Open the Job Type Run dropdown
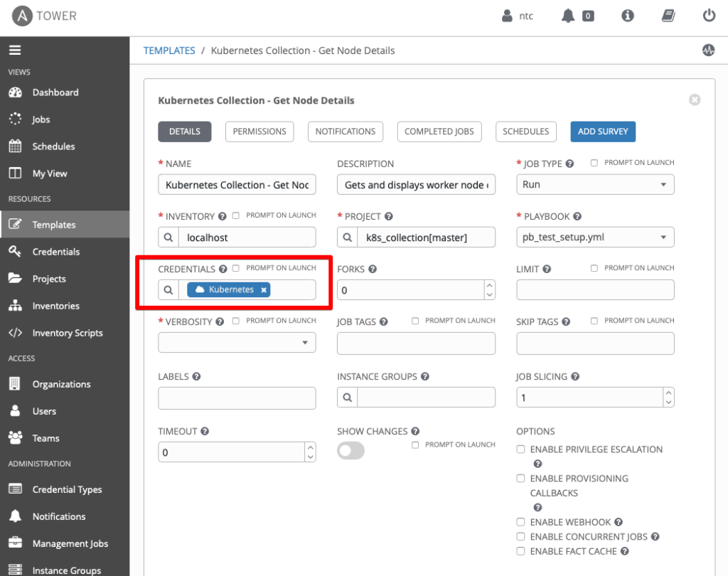The height and width of the screenshot is (576, 728). click(x=595, y=184)
